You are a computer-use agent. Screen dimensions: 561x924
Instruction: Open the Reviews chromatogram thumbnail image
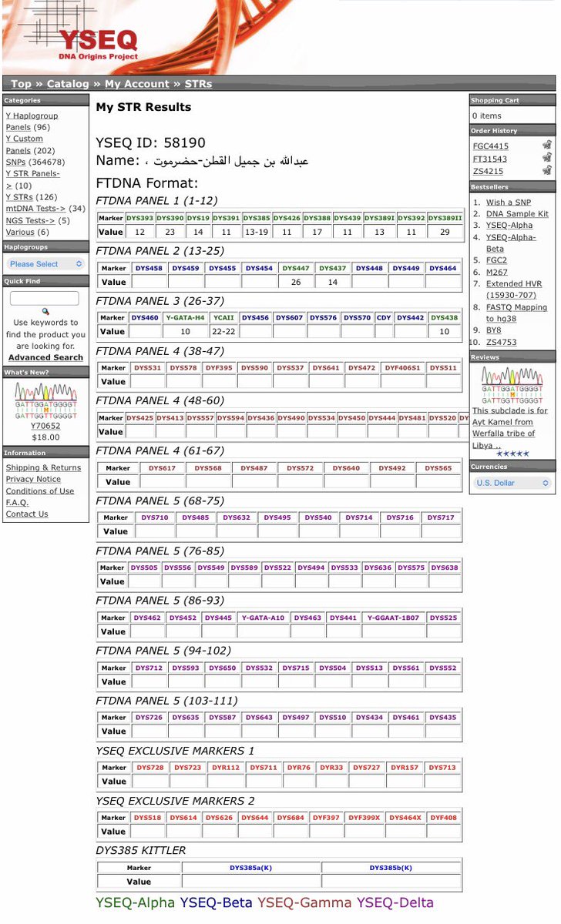(512, 385)
